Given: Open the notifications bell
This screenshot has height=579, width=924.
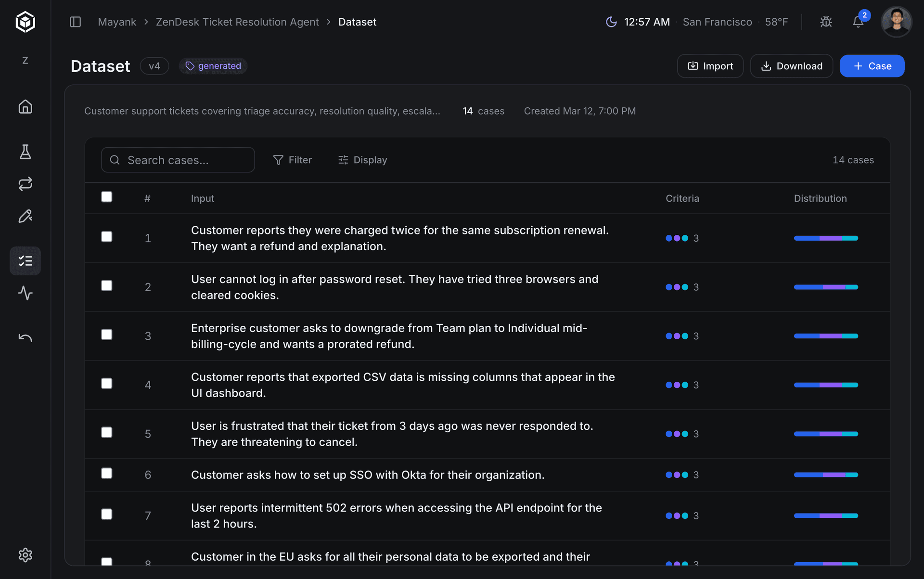Looking at the screenshot, I should click(x=858, y=22).
